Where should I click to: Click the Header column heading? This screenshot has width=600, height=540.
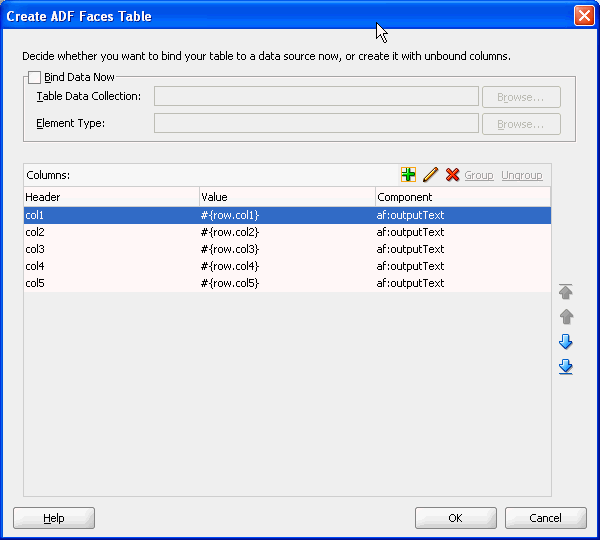click(112, 197)
